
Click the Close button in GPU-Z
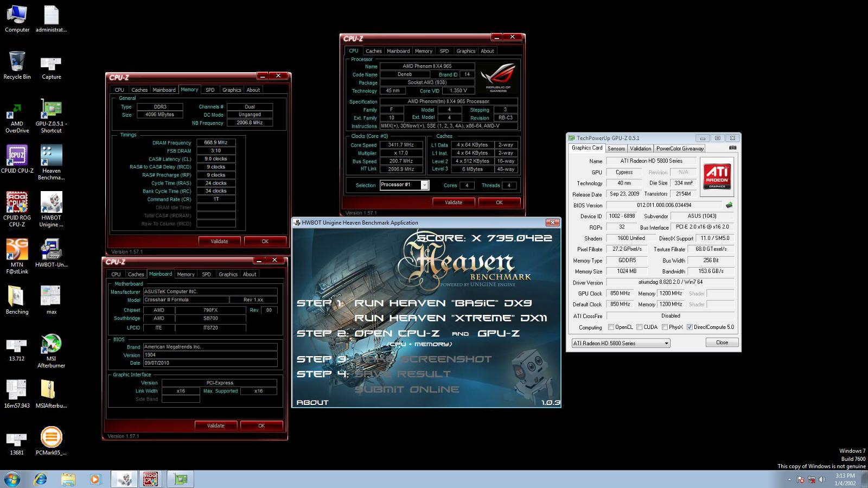tap(722, 343)
